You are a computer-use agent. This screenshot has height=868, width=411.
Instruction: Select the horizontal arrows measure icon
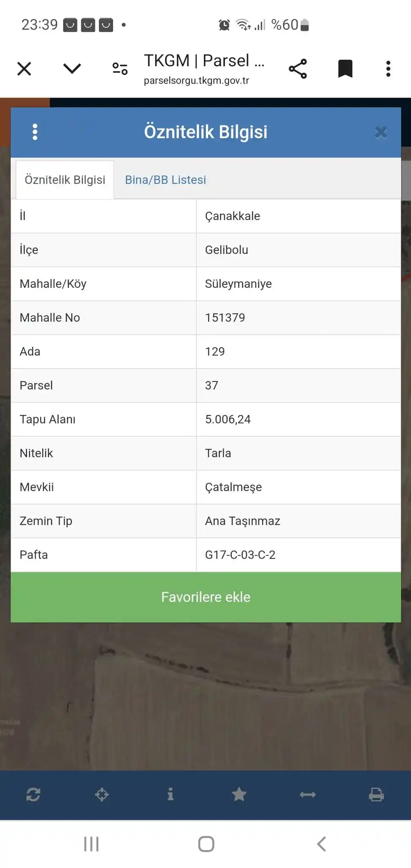(308, 795)
